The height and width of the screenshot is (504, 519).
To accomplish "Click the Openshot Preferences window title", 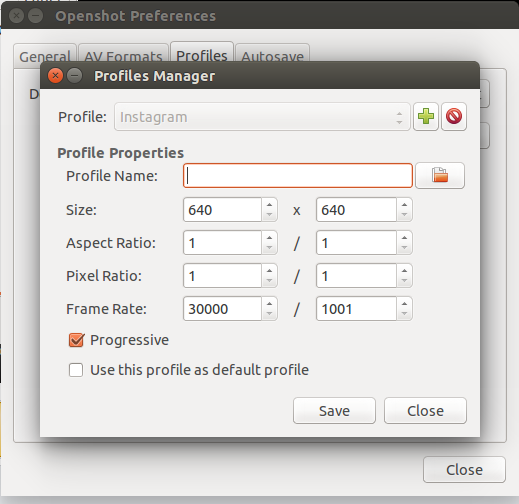I will (135, 16).
